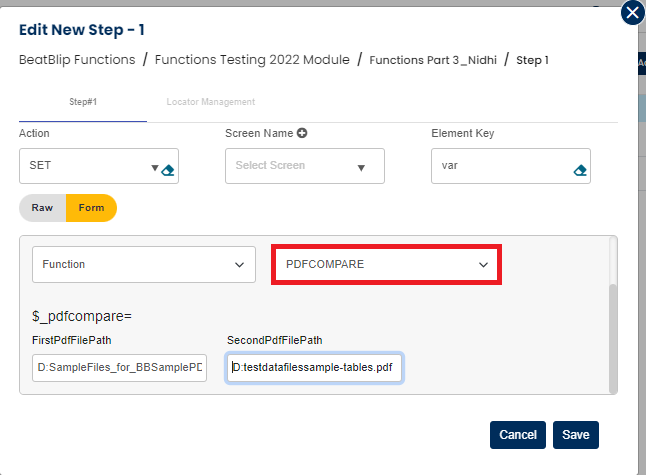Open the Function type dropdown
The width and height of the screenshot is (646, 475).
(238, 265)
